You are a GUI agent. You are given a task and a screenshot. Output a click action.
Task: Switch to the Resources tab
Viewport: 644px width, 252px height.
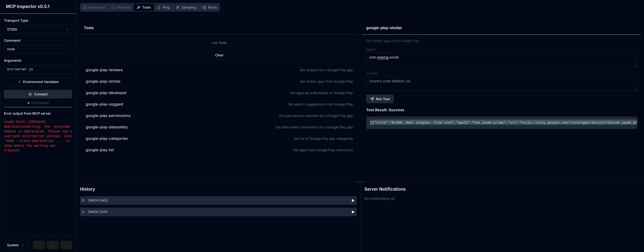click(x=94, y=7)
